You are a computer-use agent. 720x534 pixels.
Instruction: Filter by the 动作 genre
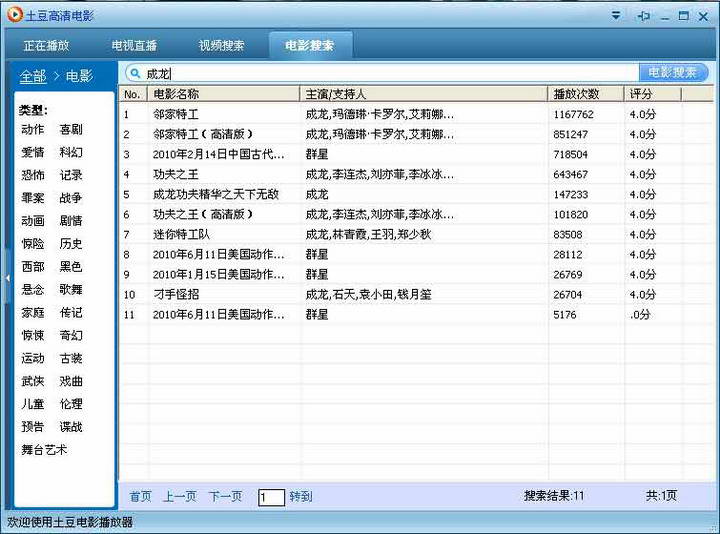click(33, 129)
